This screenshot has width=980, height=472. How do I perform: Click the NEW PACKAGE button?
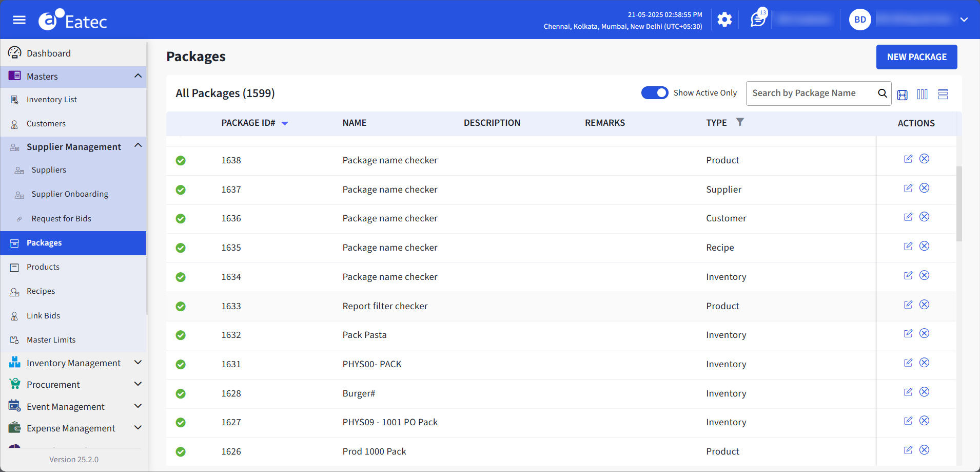pyautogui.click(x=916, y=57)
